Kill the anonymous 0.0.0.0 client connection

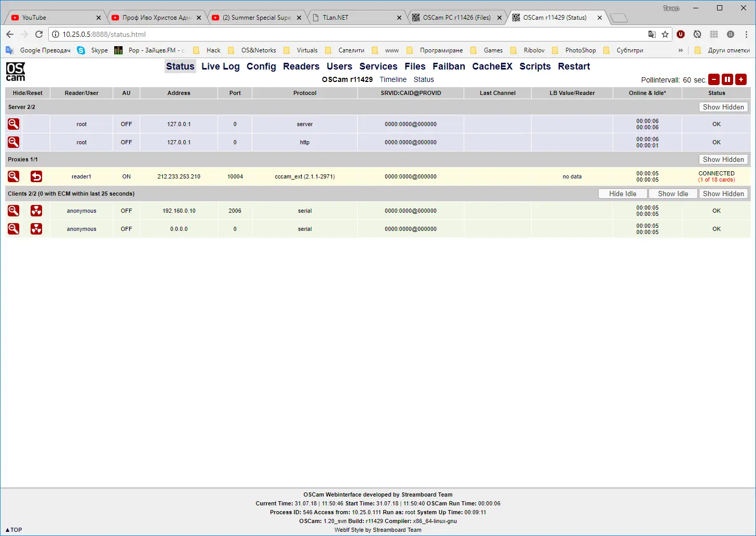click(x=36, y=229)
